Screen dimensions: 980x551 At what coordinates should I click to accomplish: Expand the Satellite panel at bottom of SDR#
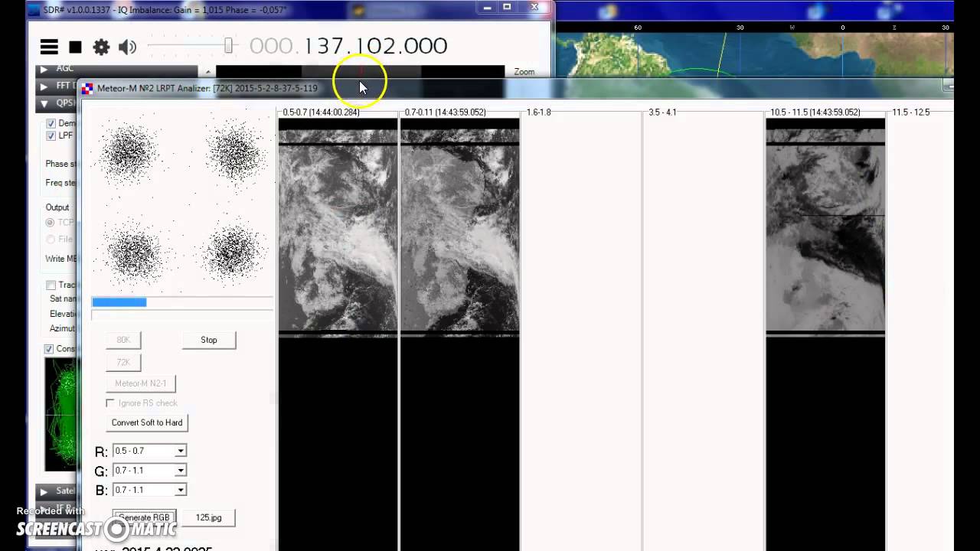[44, 491]
